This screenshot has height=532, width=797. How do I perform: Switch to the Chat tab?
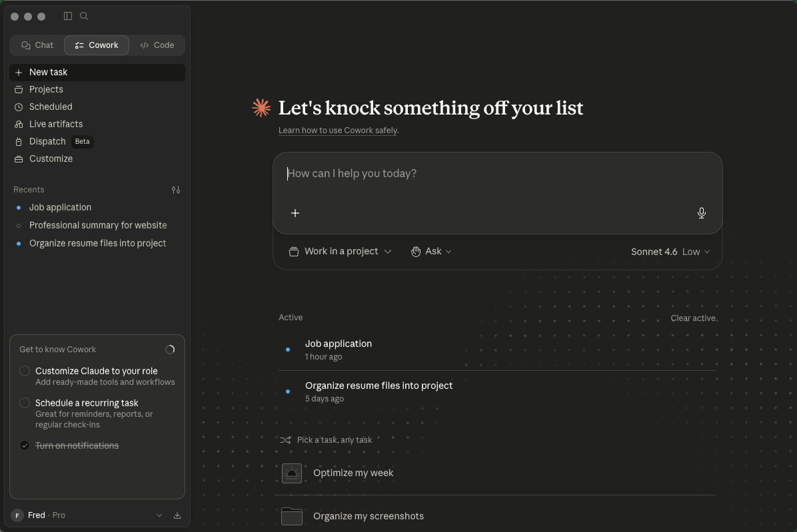[x=37, y=45]
